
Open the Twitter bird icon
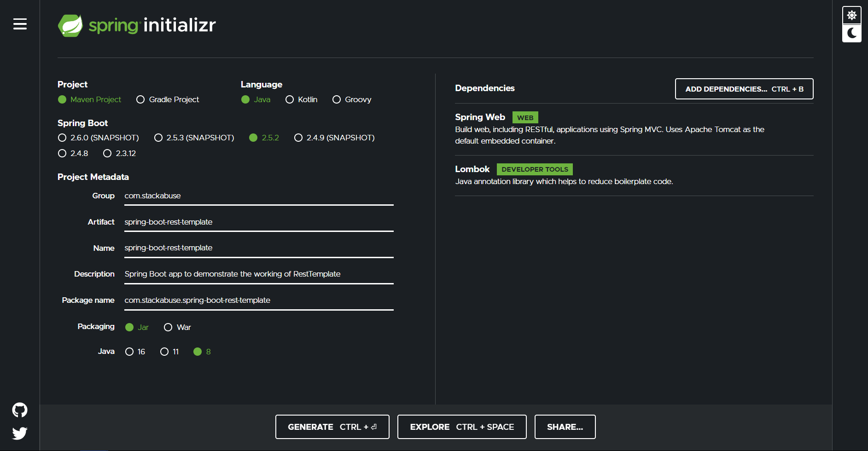[x=20, y=433]
